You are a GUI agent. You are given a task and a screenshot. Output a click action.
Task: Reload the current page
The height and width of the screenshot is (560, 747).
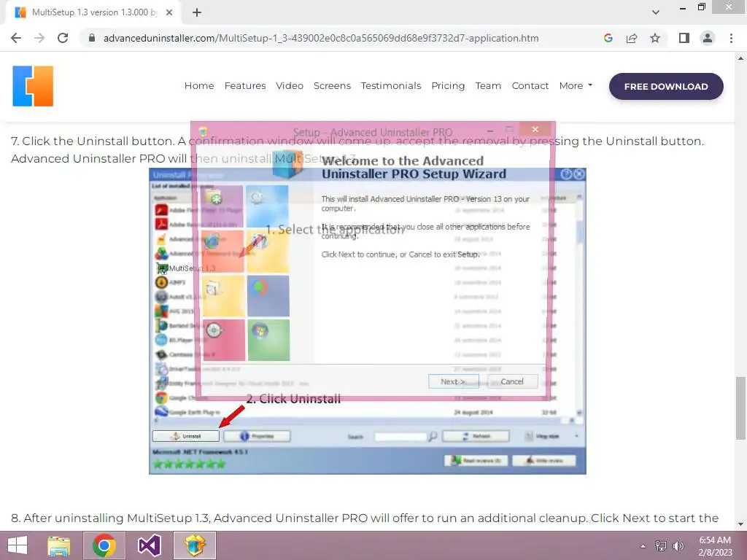63,38
